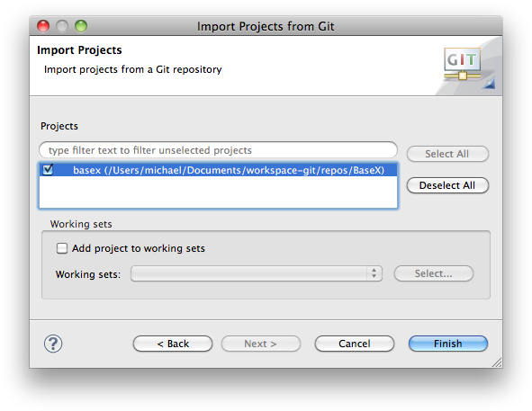Click the help question mark icon
This screenshot has width=532, height=411.
tap(53, 344)
